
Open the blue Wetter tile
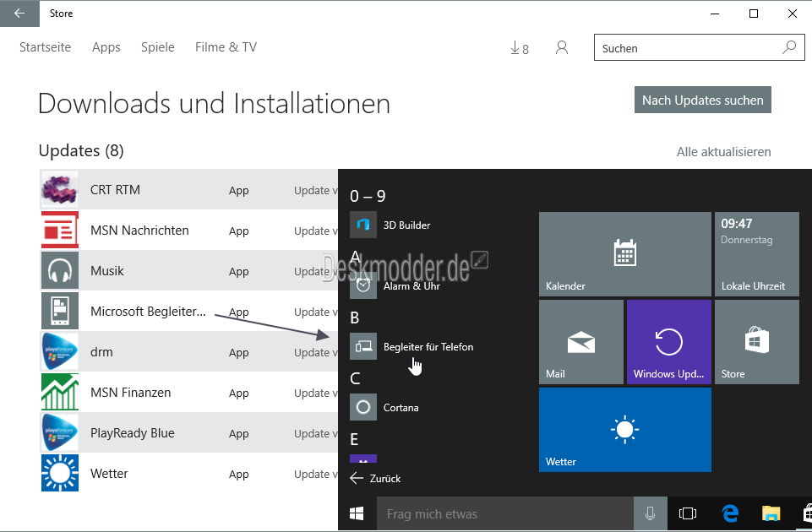(624, 430)
